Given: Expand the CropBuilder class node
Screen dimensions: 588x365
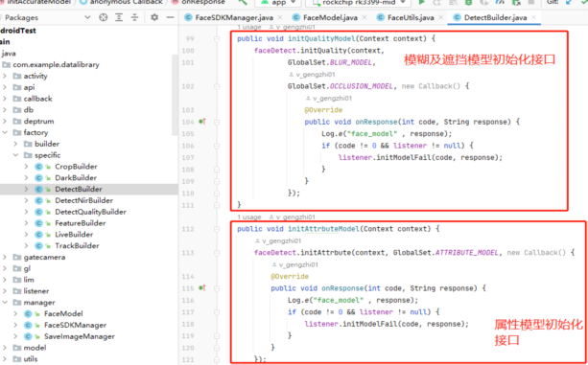Looking at the screenshot, I should tap(26, 167).
